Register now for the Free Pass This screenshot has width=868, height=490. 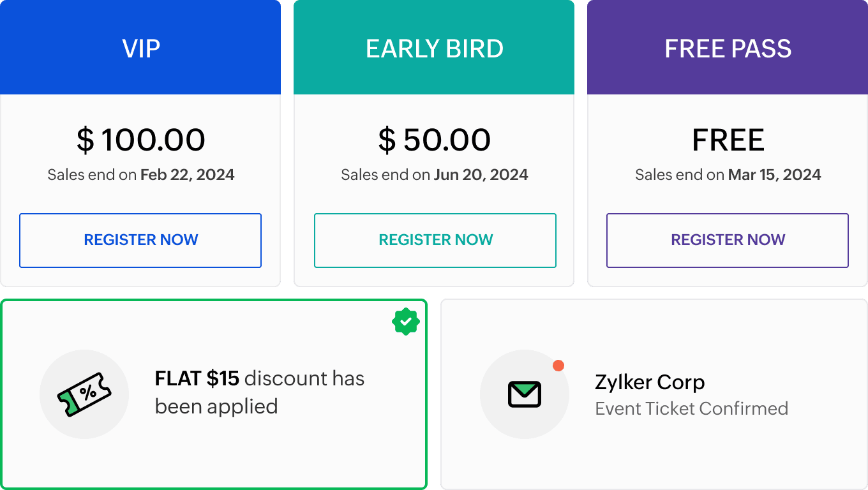coord(728,240)
